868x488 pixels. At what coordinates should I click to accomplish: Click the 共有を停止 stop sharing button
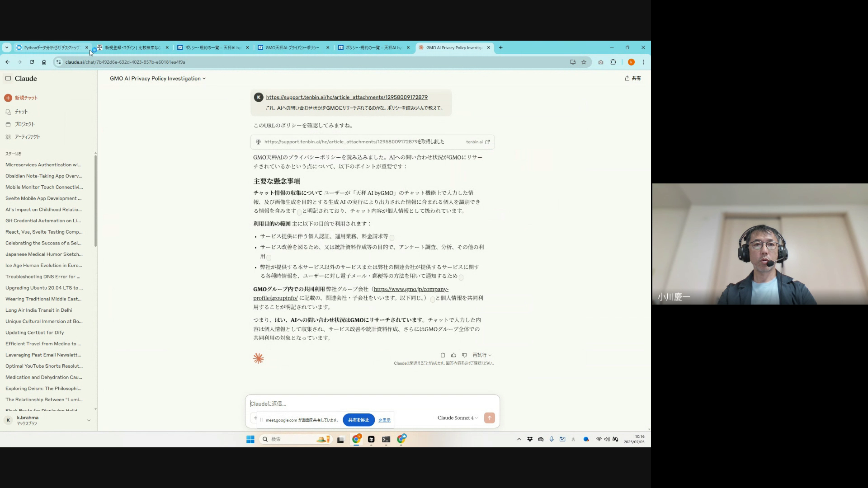point(359,420)
